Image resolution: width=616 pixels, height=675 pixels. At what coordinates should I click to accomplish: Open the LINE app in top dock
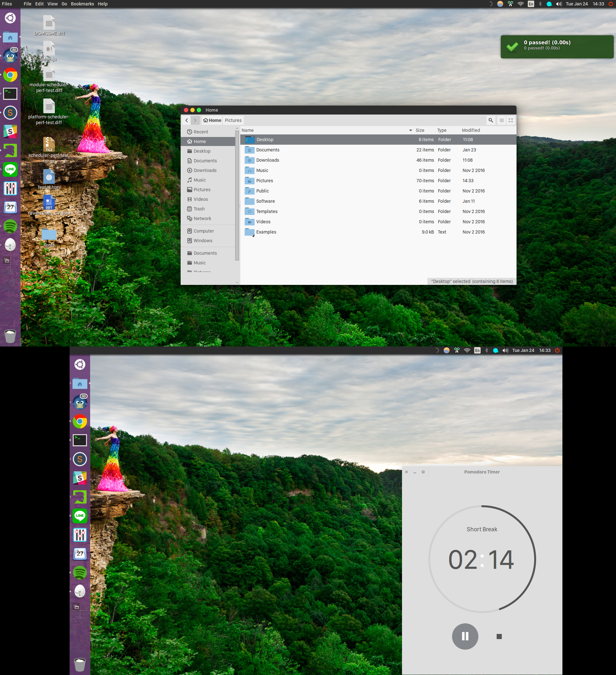click(x=10, y=169)
